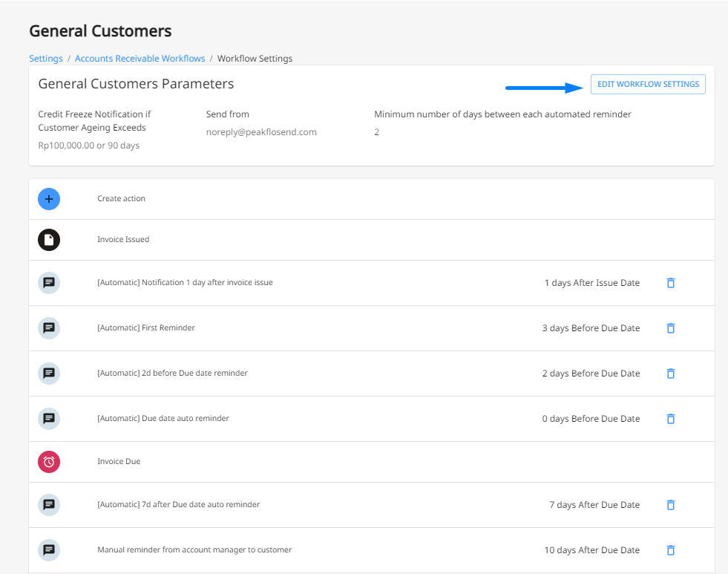Open the [Automatic] First Reminder action
728x574 pixels.
tap(146, 328)
